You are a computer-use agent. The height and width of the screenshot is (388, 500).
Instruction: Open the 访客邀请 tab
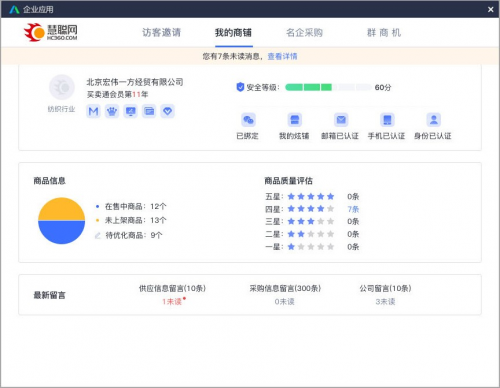(x=162, y=32)
